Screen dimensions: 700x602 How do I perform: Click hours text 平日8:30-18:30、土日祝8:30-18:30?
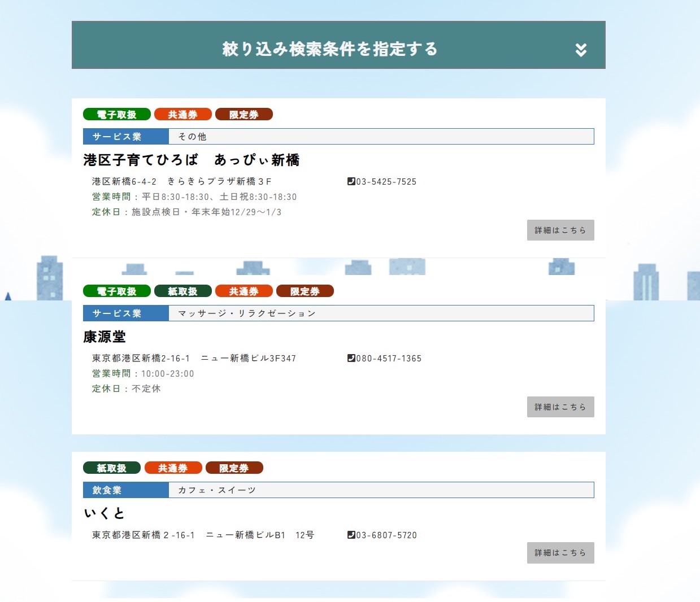click(219, 197)
